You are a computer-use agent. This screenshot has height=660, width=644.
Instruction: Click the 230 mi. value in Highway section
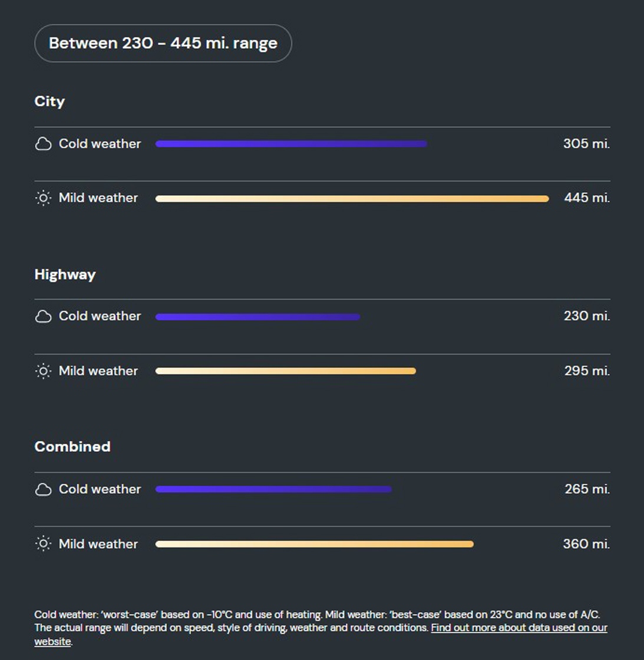pyautogui.click(x=587, y=316)
